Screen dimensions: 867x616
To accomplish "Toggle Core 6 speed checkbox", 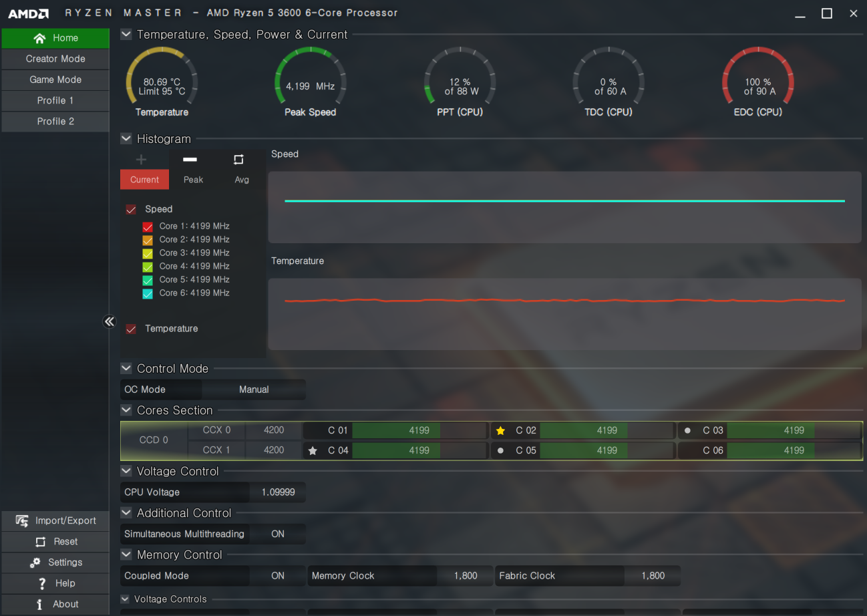I will pos(148,293).
